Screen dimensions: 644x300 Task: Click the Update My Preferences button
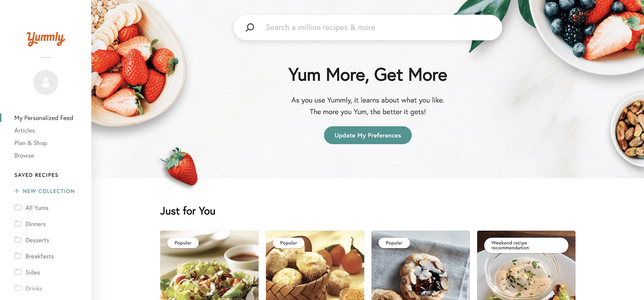[368, 135]
